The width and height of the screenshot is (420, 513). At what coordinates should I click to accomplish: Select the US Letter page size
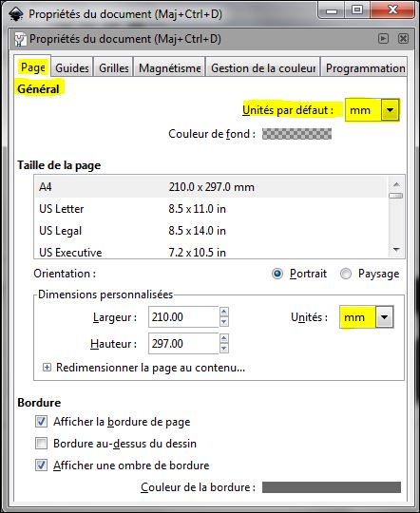(x=211, y=209)
